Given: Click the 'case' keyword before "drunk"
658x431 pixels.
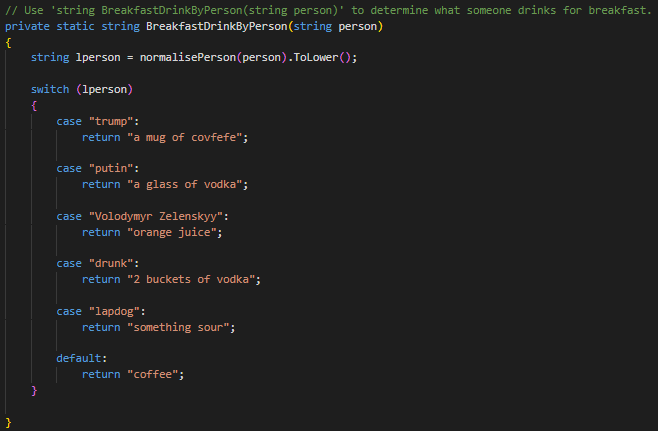Looking at the screenshot, I should [x=69, y=263].
